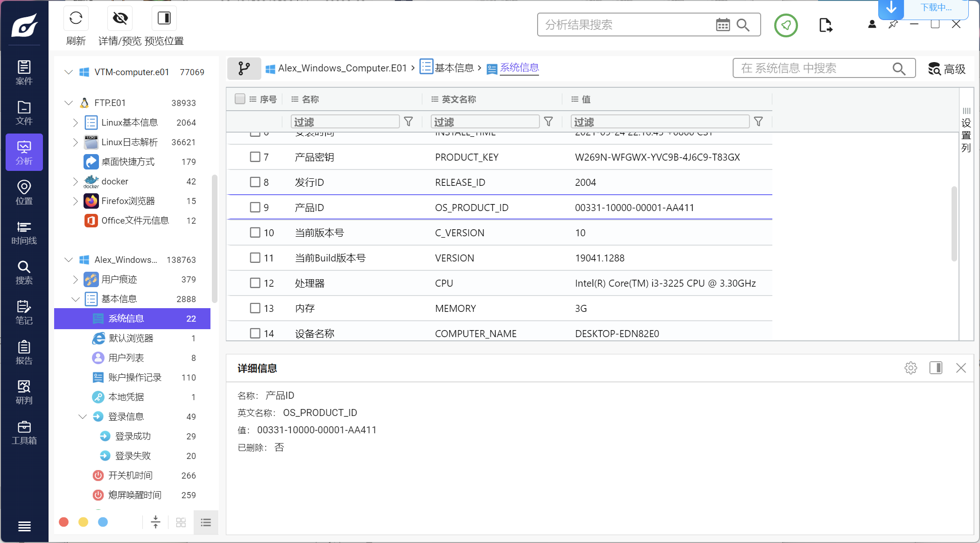980x543 pixels.
Task: Click 系统信息 breadcrumb link
Action: [519, 68]
